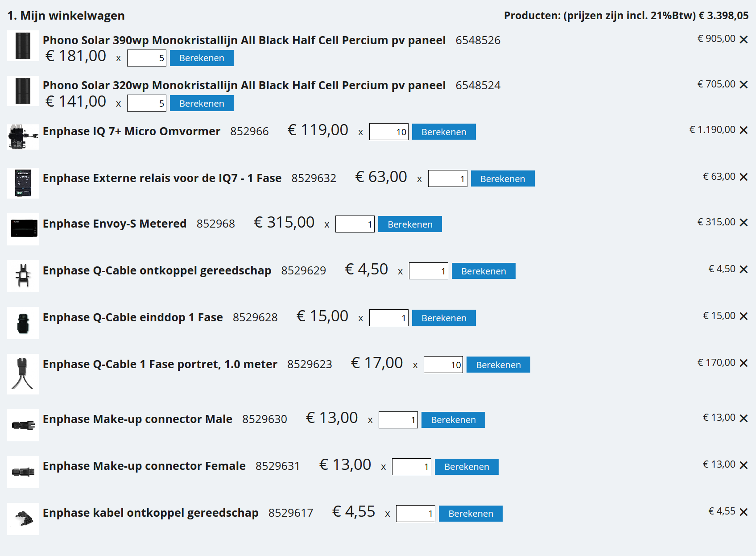Remove Enphase kabel ontkoppel gereedschap item
Viewport: 756px width, 556px height.
[x=744, y=512]
